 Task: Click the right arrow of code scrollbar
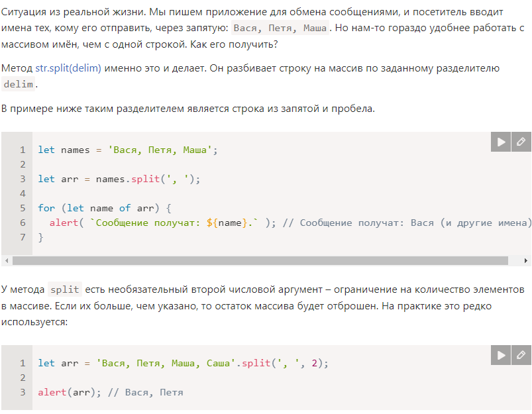[x=525, y=260]
